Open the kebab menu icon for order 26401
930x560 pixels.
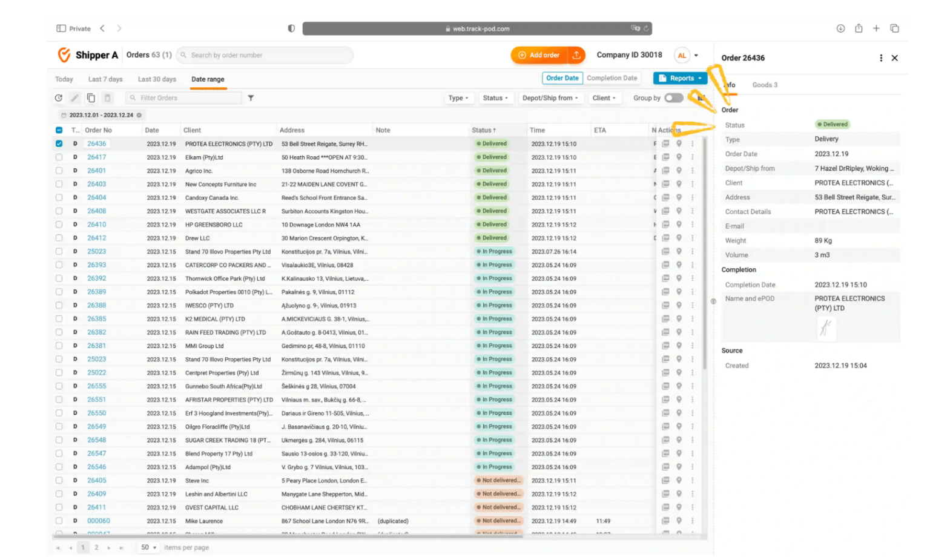[x=693, y=170]
